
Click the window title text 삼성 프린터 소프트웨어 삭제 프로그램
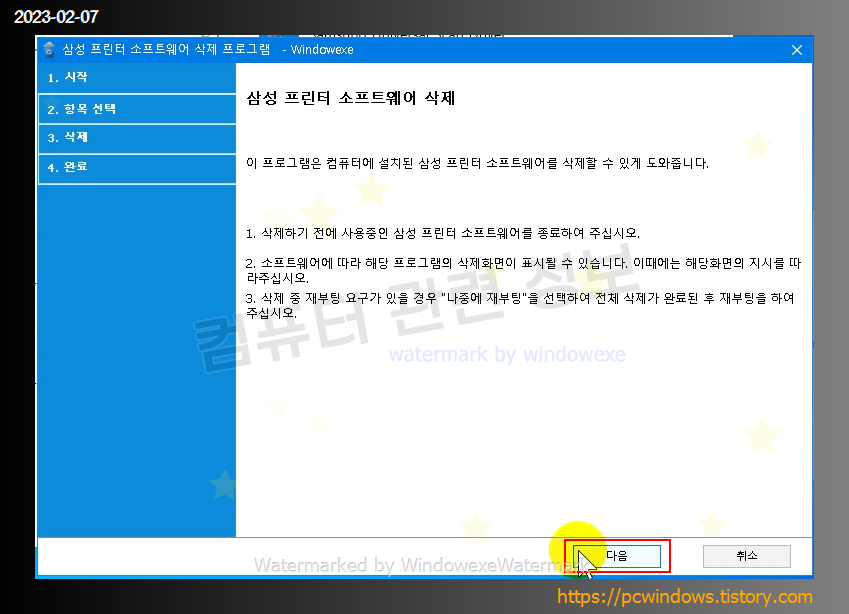pos(166,50)
